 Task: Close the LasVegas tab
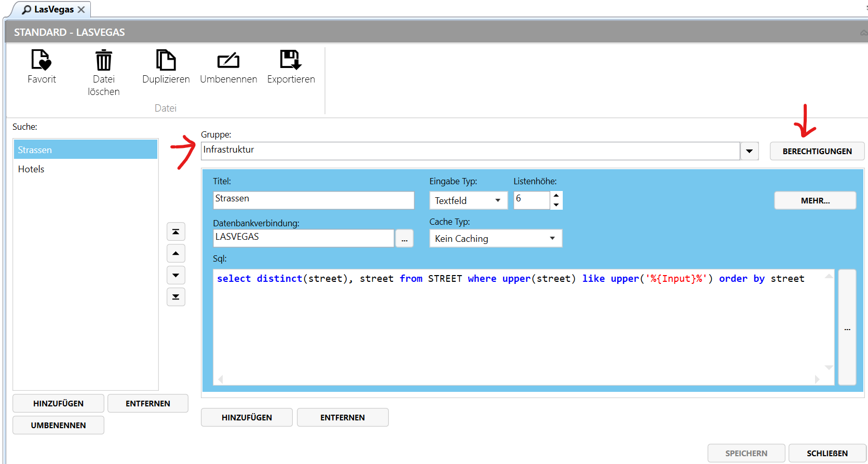[81, 9]
